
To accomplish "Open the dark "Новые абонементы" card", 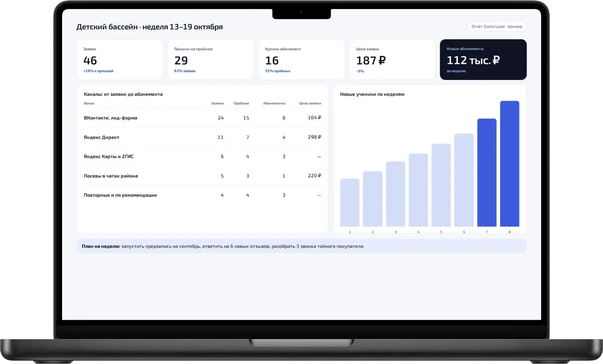I will pyautogui.click(x=483, y=59).
